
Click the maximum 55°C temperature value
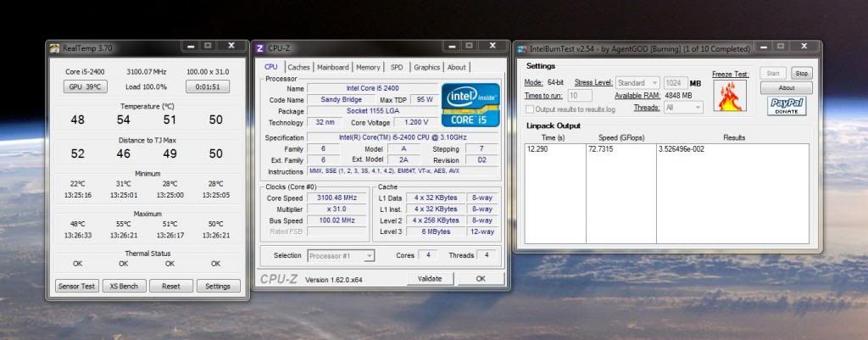click(124, 224)
